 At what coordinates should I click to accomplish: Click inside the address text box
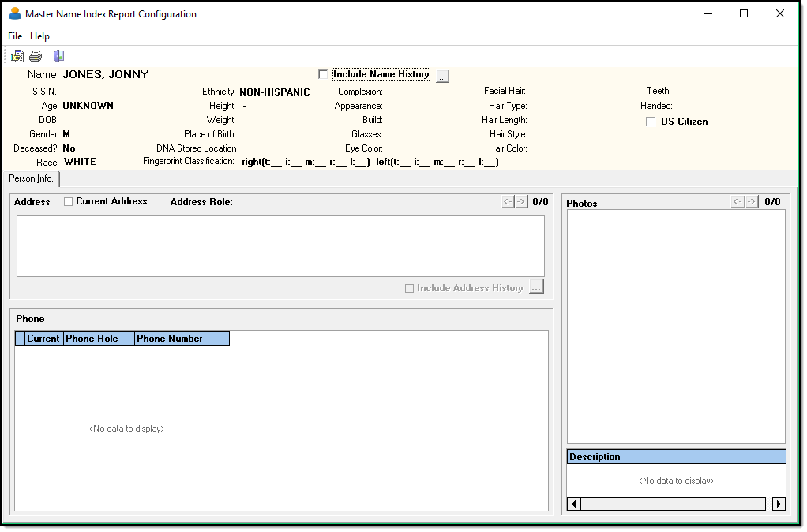(x=280, y=246)
